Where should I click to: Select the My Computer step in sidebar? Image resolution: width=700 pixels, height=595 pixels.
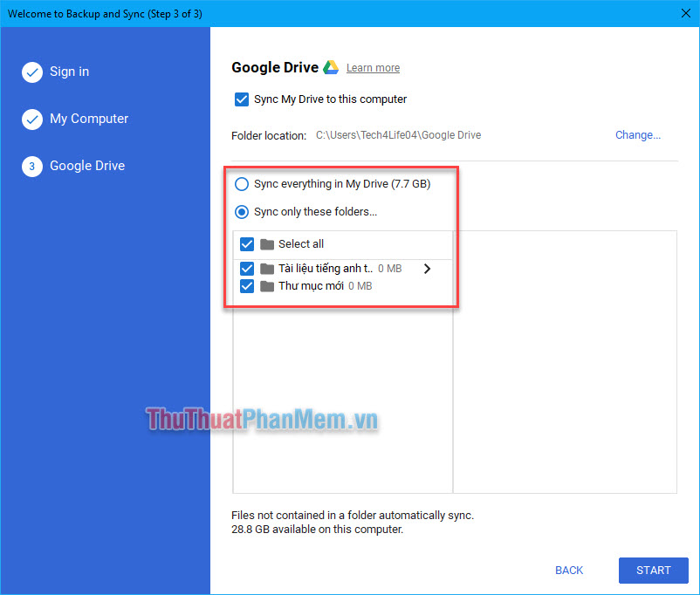tap(88, 119)
